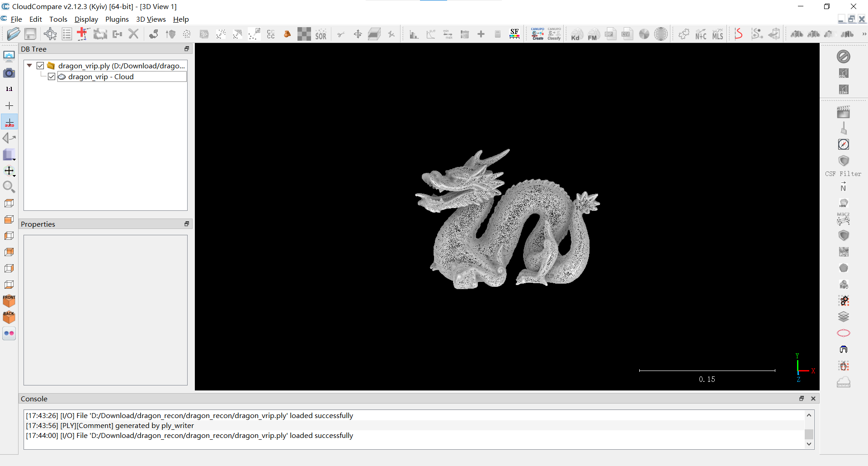Click the MLS smoothing icon
868x466 pixels.
[x=718, y=34]
